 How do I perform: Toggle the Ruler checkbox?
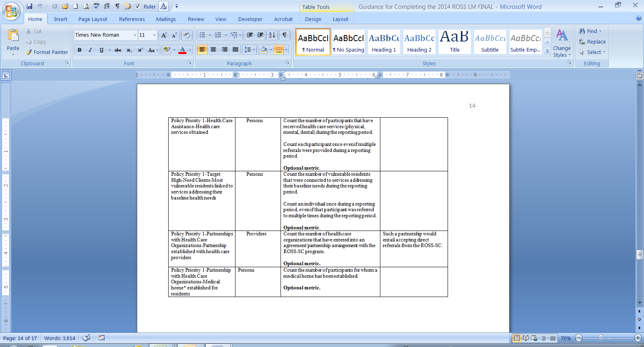(x=138, y=6)
